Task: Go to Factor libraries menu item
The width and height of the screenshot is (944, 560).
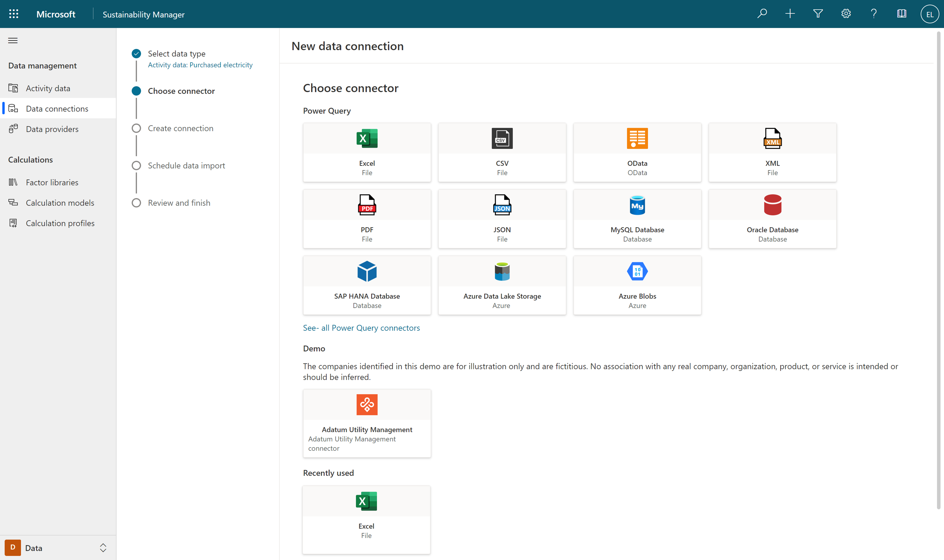Action: (x=52, y=182)
